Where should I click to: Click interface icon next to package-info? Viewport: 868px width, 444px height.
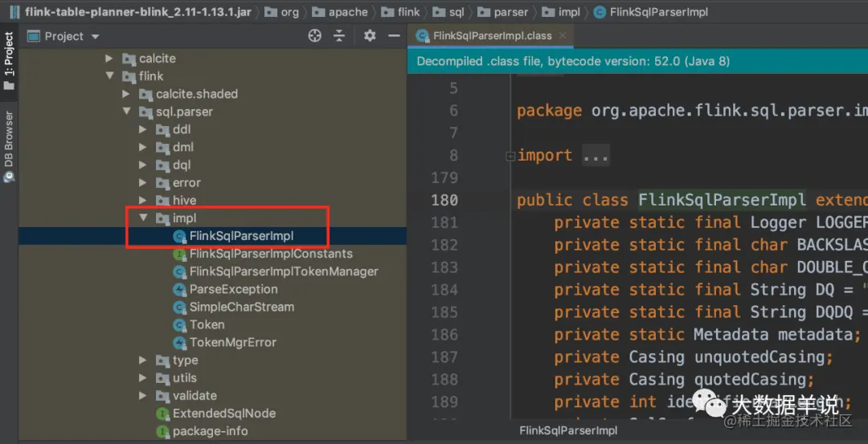pyautogui.click(x=162, y=430)
